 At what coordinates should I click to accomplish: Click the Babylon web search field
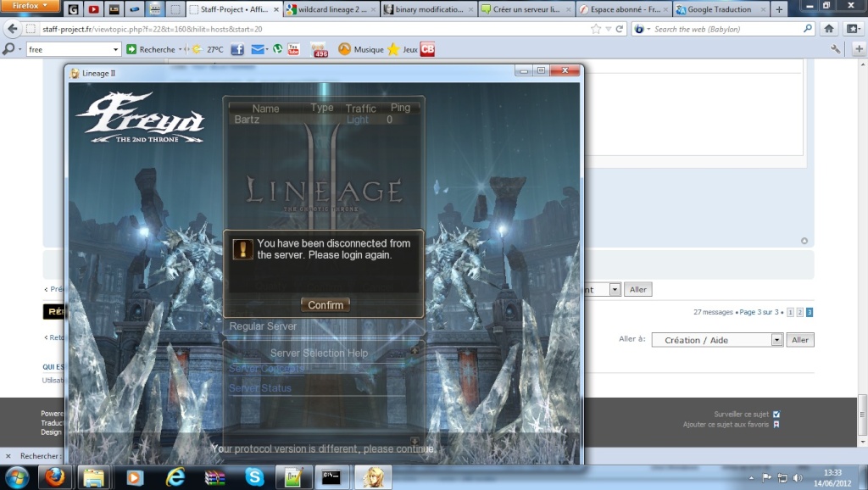pyautogui.click(x=726, y=29)
